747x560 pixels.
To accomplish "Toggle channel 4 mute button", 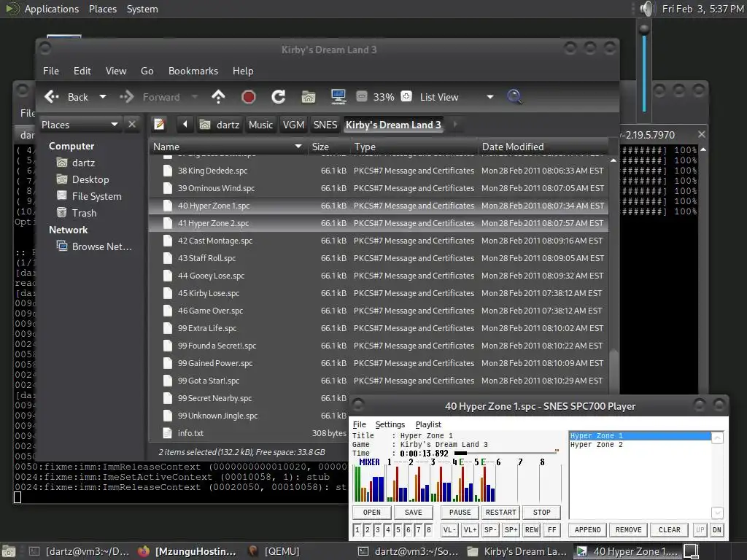I will coord(388,529).
